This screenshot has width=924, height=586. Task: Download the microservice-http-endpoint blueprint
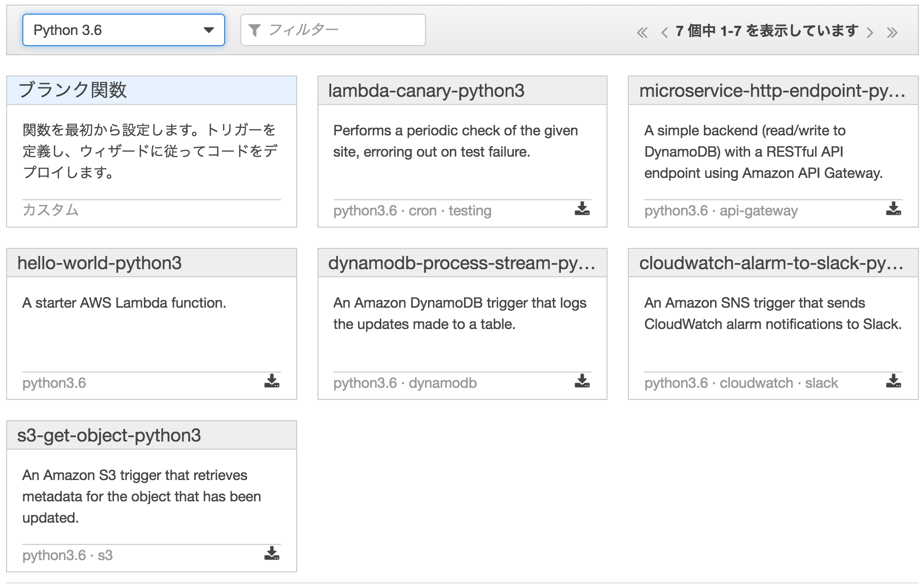[x=893, y=209]
